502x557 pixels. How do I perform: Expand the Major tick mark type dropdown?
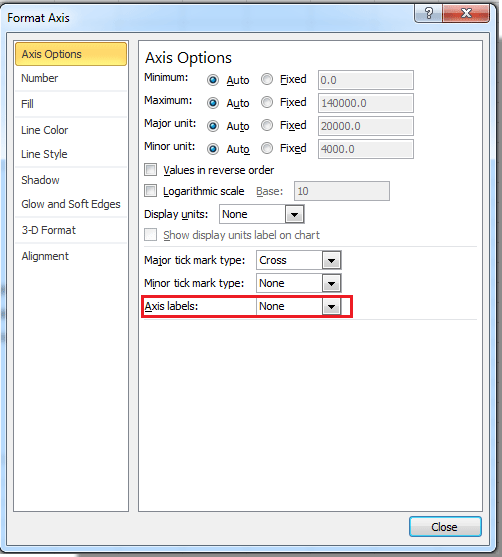tap(331, 260)
